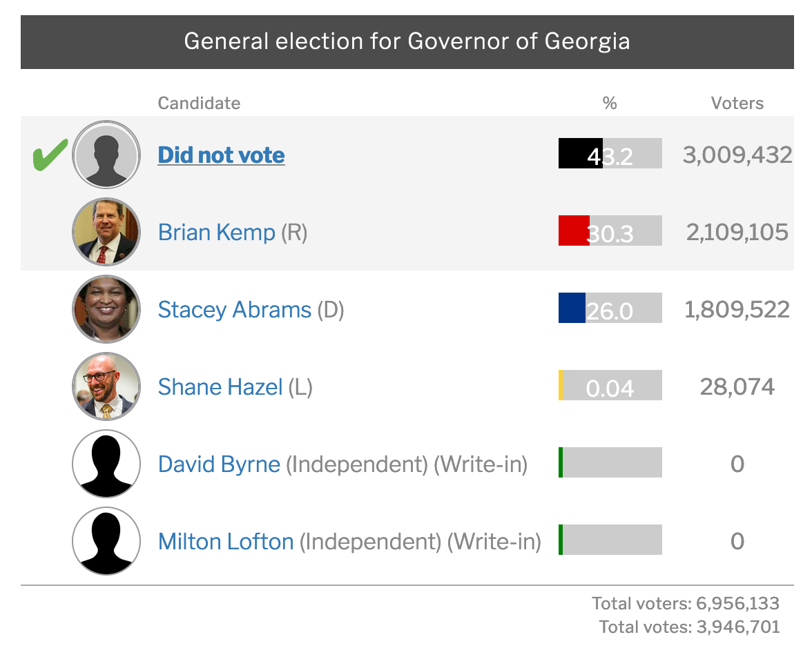Click Shane Hazel's portrait photo

coord(106,386)
